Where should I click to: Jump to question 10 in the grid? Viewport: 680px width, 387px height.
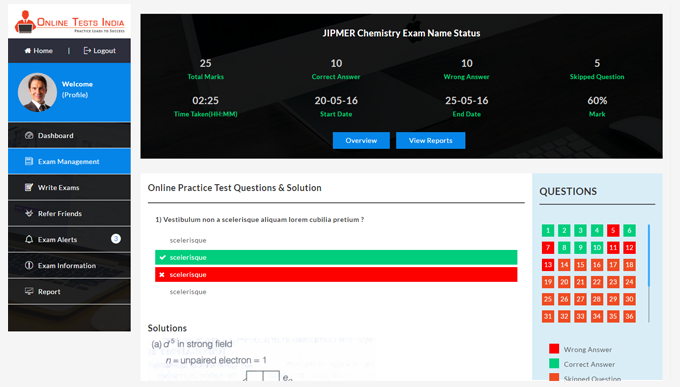[x=597, y=248]
